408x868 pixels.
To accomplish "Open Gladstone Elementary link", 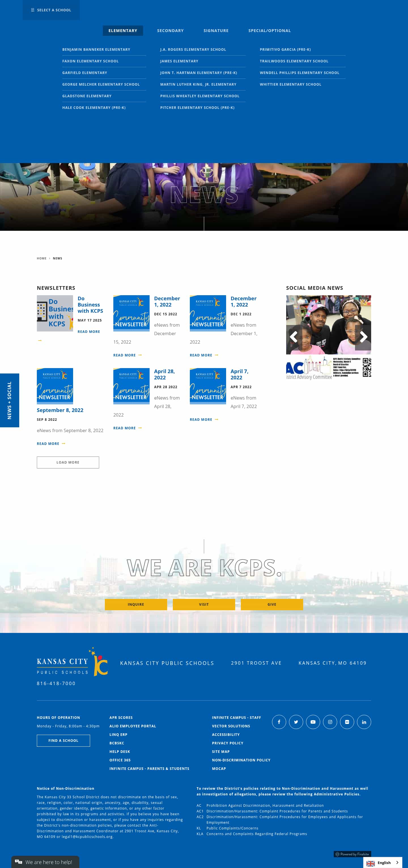I will pyautogui.click(x=86, y=96).
